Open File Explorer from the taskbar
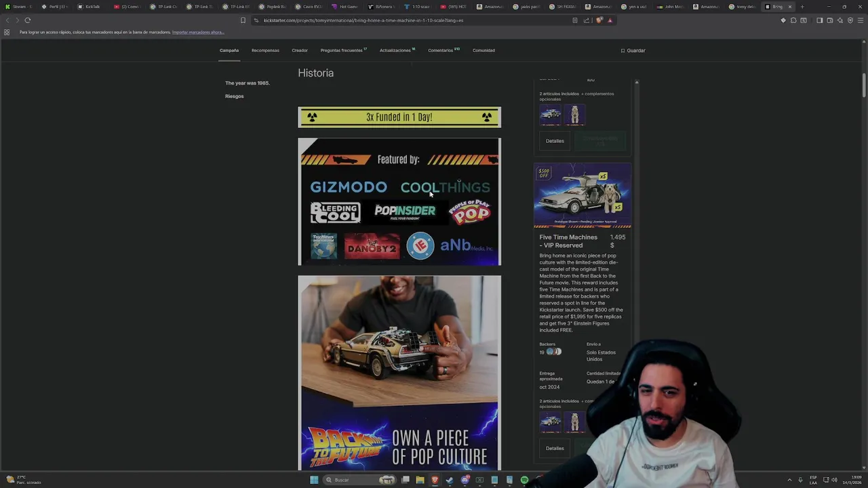The width and height of the screenshot is (868, 488). click(x=420, y=480)
